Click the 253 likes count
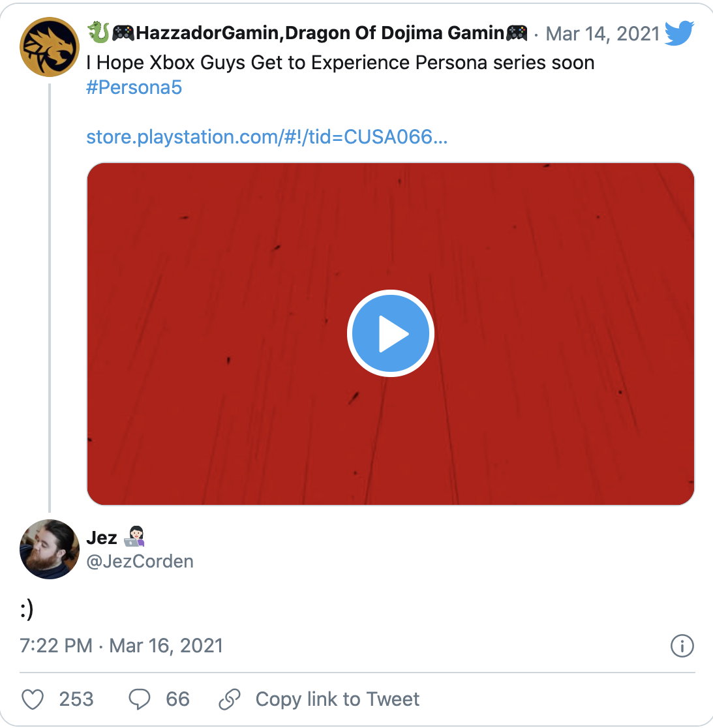The height and width of the screenshot is (728, 713). pyautogui.click(x=76, y=699)
